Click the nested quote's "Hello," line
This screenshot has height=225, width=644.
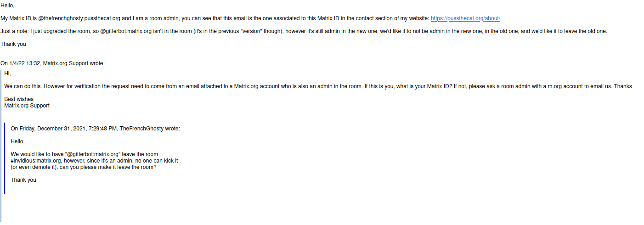17,141
